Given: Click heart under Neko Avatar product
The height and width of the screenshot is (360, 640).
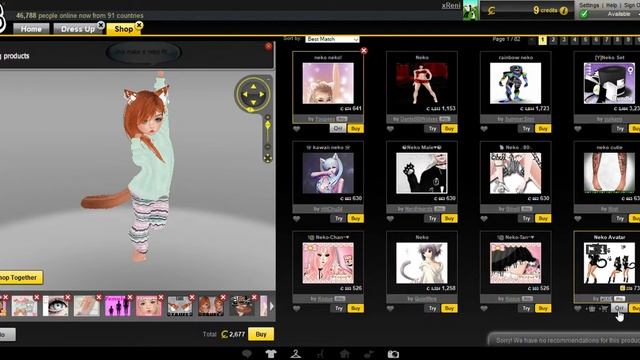Looking at the screenshot, I should (x=578, y=309).
